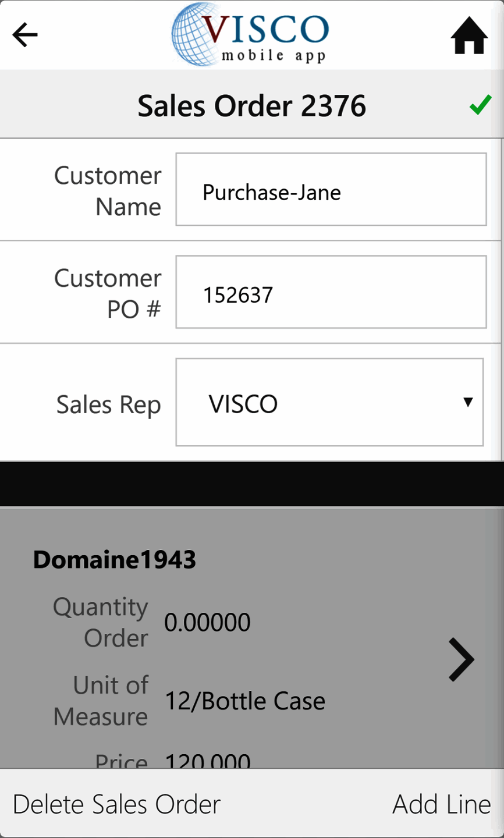Click the Customer Name label
The width and height of the screenshot is (504, 838).
point(108,191)
